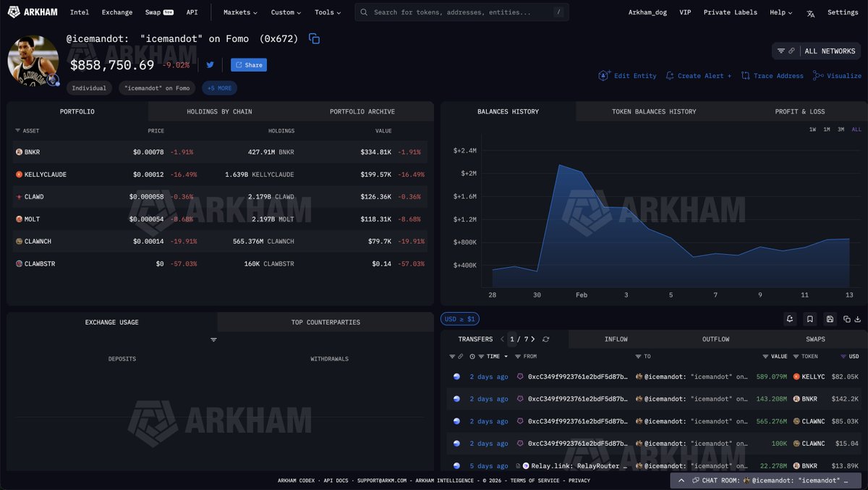Click the blue Share button
This screenshot has height=490, width=868.
(249, 65)
